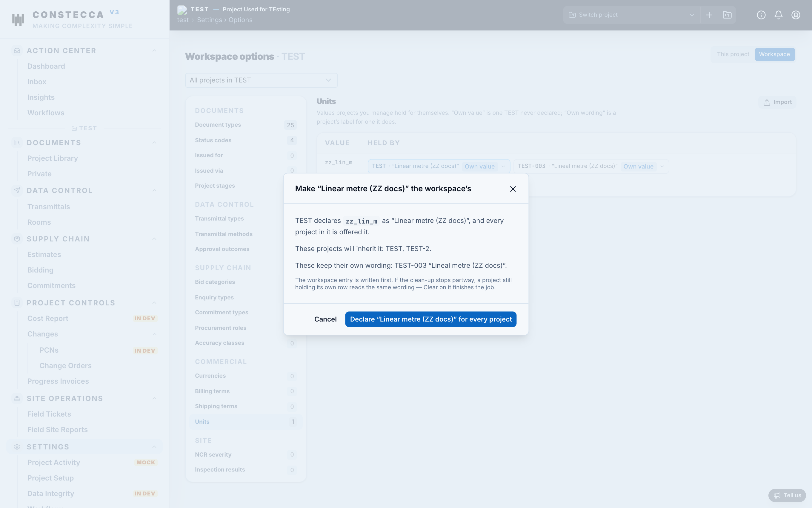The image size is (812, 508).
Task: Click the Constecca logo icon
Action: [18, 19]
